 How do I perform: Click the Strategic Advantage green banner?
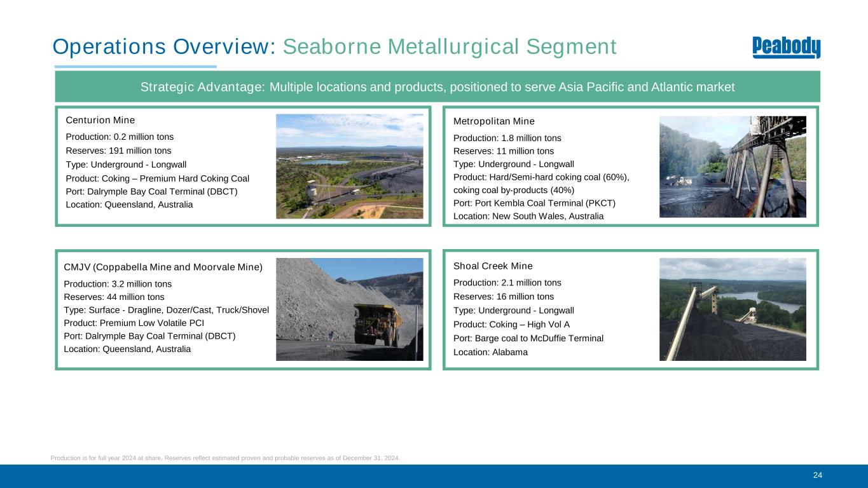coord(437,87)
